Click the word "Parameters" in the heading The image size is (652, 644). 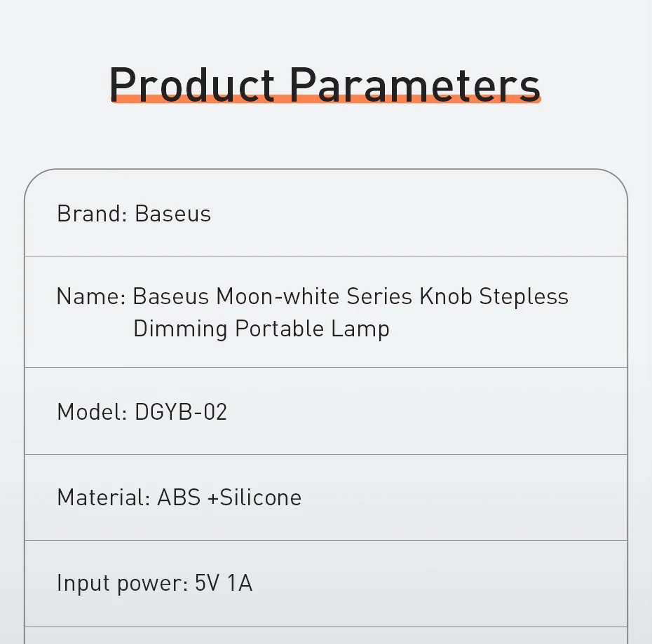[414, 84]
